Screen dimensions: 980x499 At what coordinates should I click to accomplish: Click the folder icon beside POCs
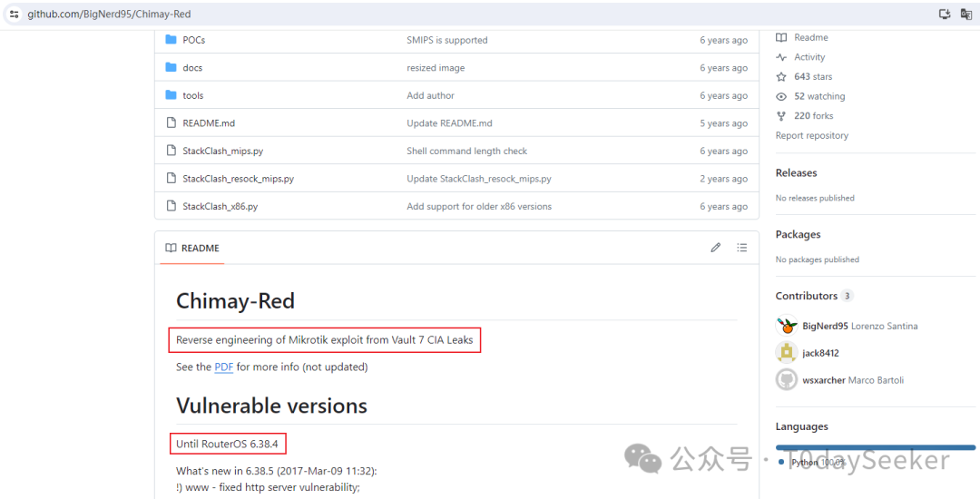point(171,40)
